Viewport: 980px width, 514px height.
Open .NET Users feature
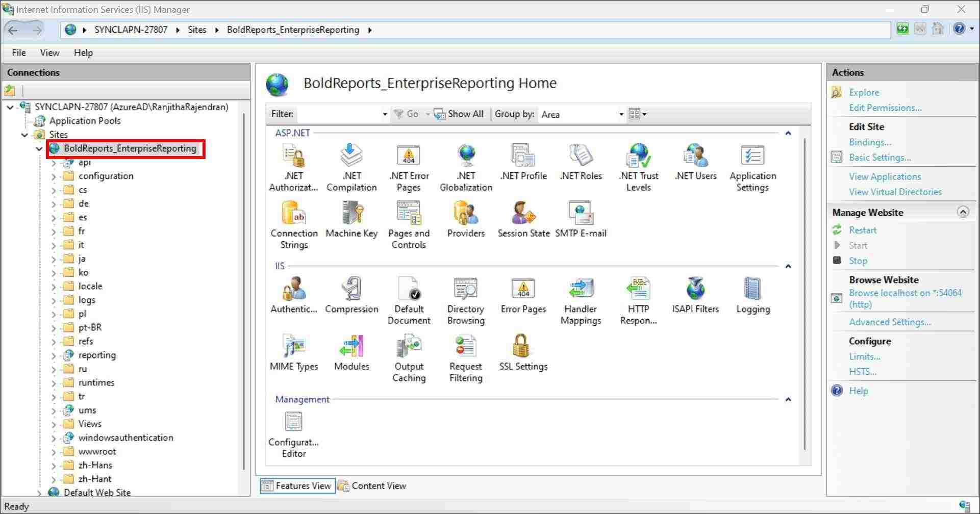click(x=695, y=162)
